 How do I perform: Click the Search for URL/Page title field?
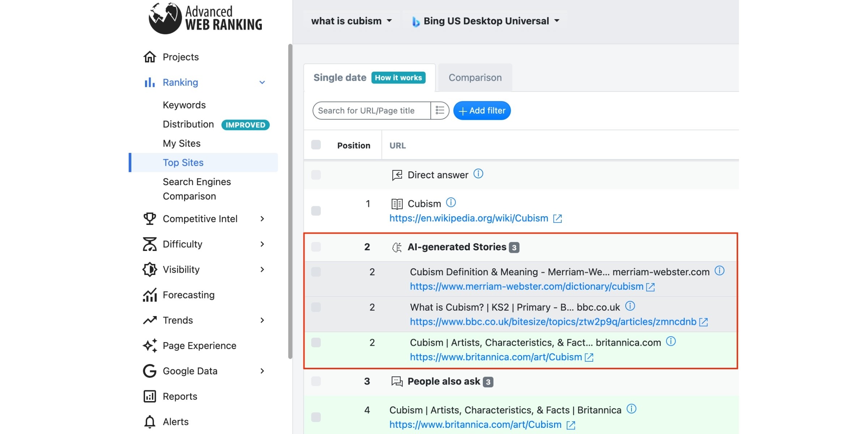coord(372,110)
